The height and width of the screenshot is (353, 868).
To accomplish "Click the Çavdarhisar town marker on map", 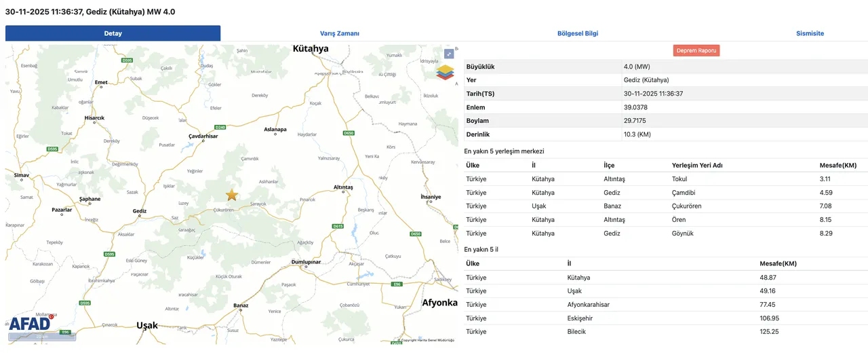I will coord(203,141).
